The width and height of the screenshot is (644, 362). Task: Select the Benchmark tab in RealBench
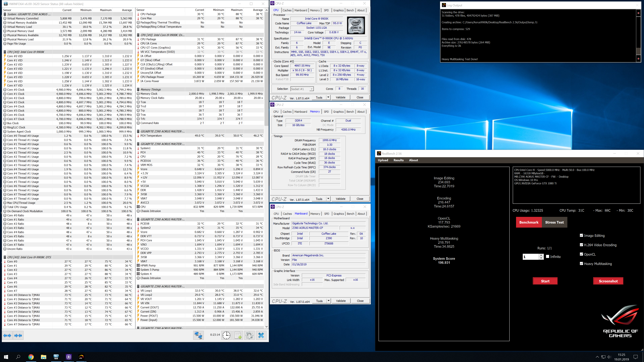pos(529,222)
